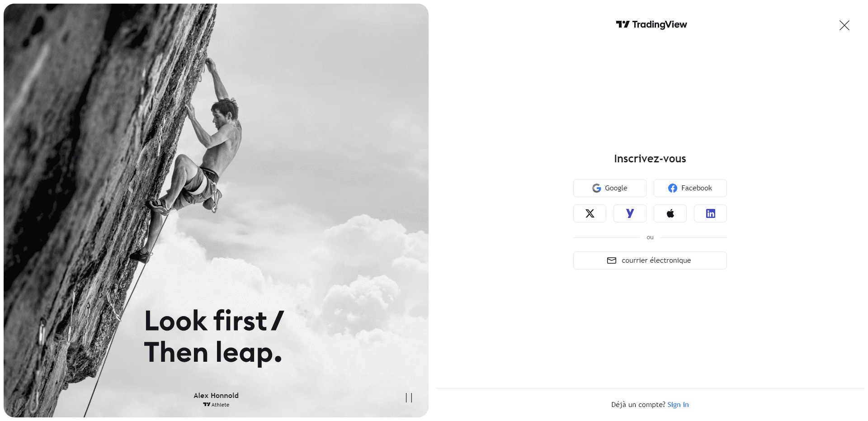
Task: Select the LinkedIn sign-up icon
Action: pyautogui.click(x=710, y=213)
